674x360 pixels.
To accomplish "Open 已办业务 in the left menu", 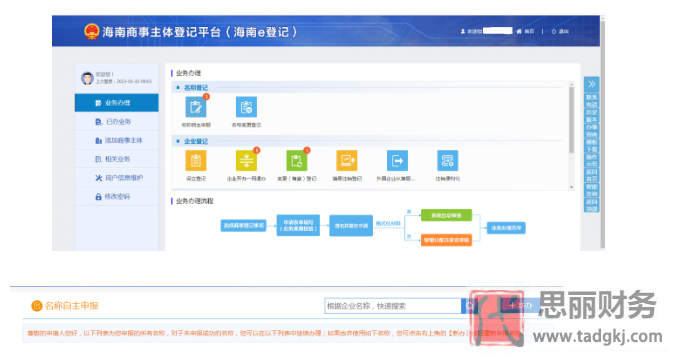I will point(116,122).
